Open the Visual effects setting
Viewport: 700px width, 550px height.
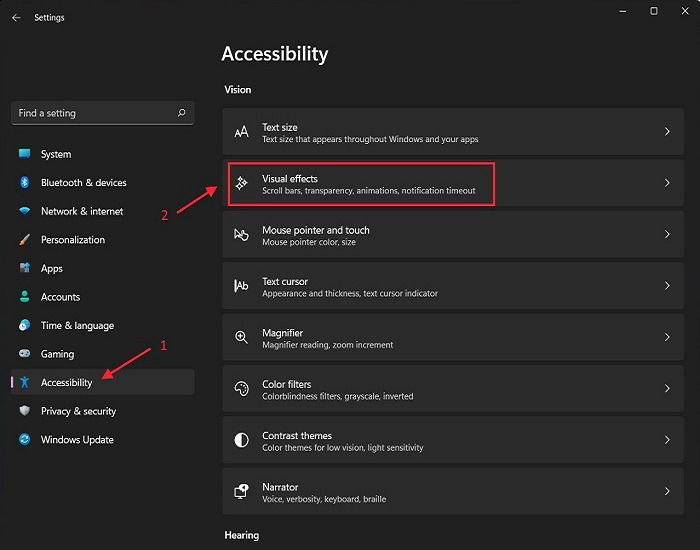(453, 183)
